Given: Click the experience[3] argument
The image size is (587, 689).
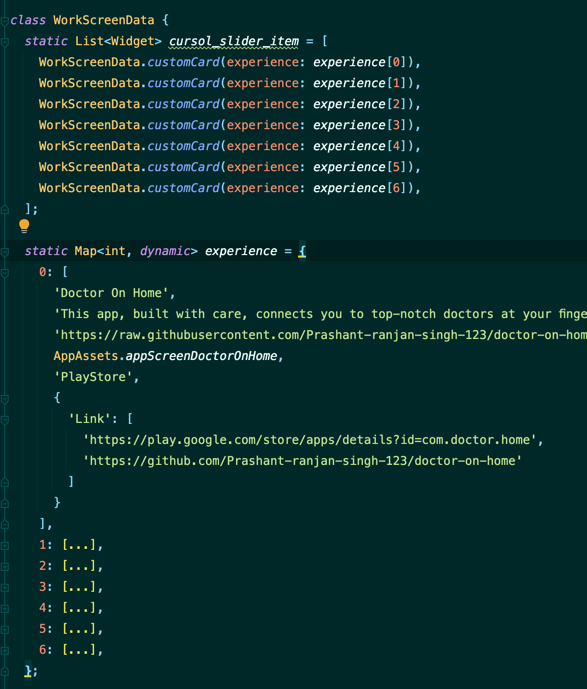Looking at the screenshot, I should coord(360,125).
